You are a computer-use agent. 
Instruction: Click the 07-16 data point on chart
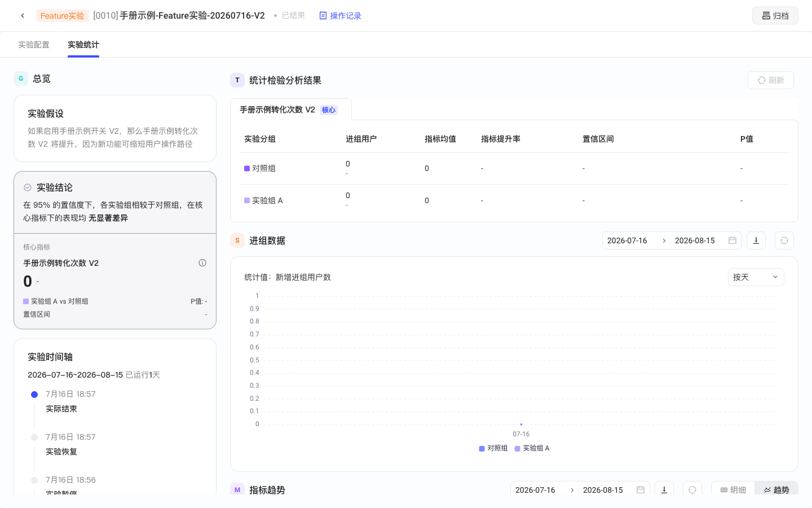pyautogui.click(x=521, y=424)
